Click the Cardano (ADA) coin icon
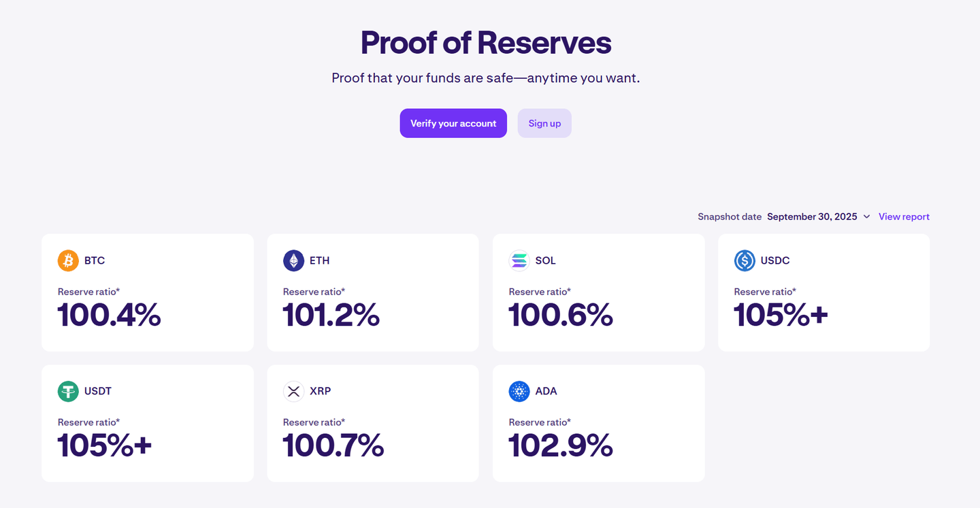This screenshot has width=980, height=508. 518,391
